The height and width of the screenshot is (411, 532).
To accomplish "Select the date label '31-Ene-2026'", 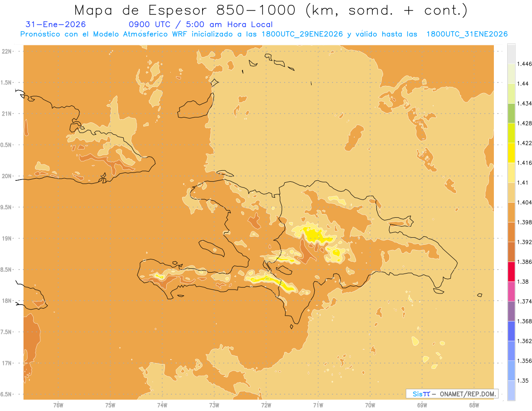I will tap(56, 25).
